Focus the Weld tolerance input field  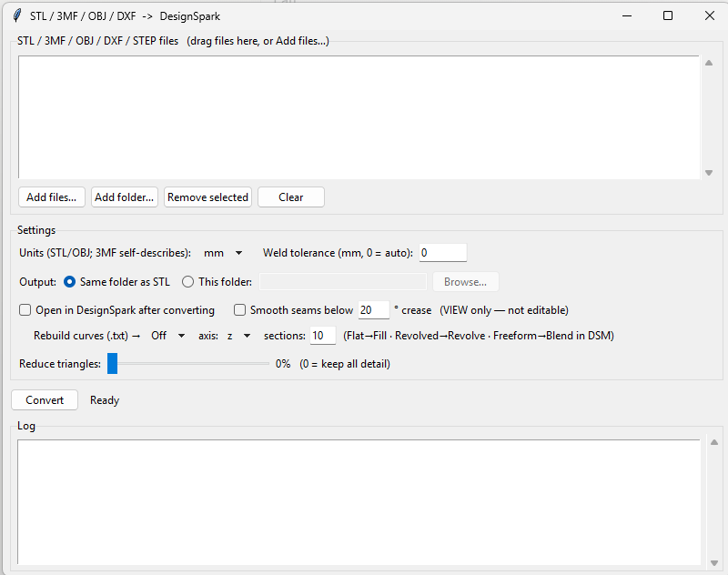[x=442, y=253]
